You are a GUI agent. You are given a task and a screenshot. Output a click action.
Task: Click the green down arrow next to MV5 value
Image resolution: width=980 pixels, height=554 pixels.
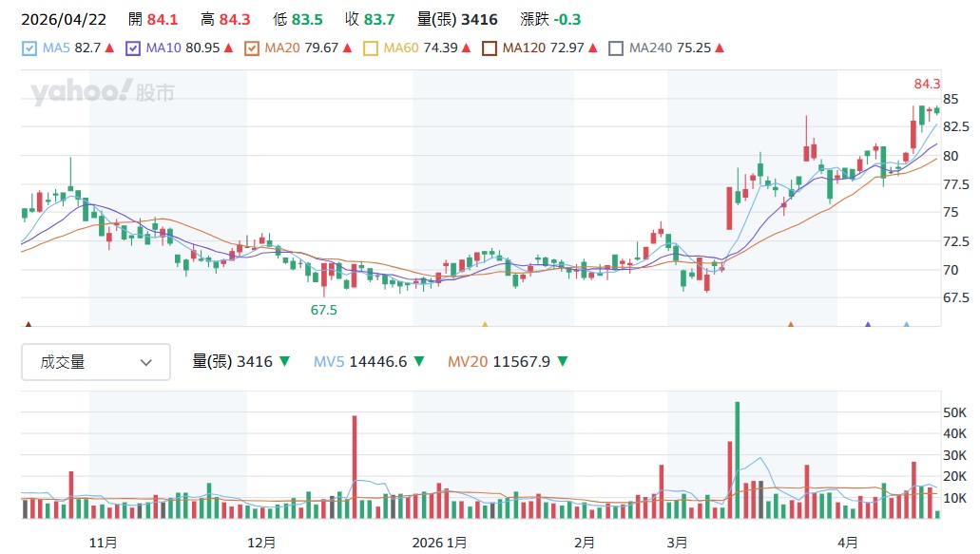coord(421,362)
